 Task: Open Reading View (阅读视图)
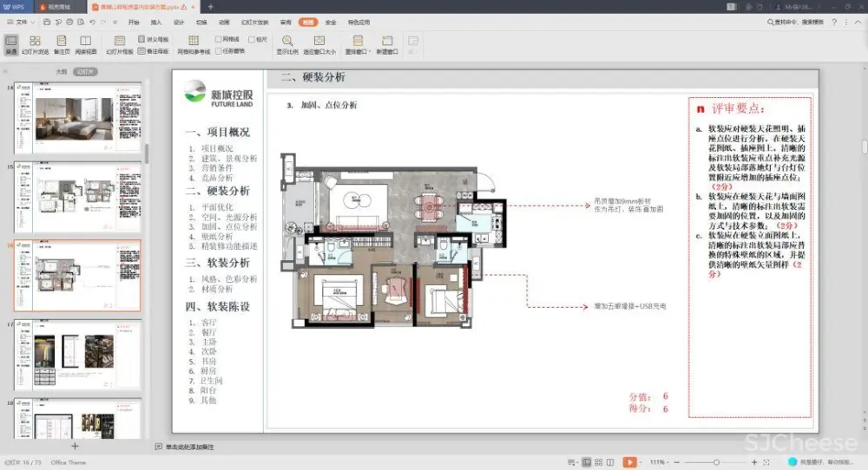[x=86, y=43]
